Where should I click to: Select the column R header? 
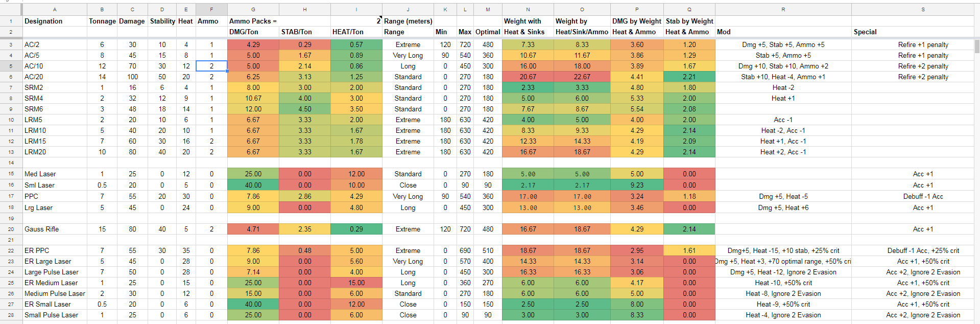point(783,9)
